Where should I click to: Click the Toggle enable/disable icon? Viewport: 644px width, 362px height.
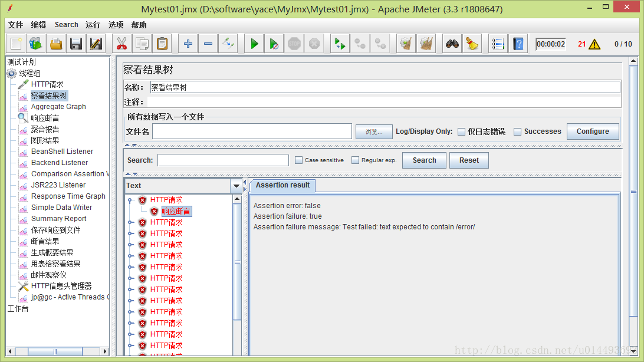pyautogui.click(x=228, y=44)
